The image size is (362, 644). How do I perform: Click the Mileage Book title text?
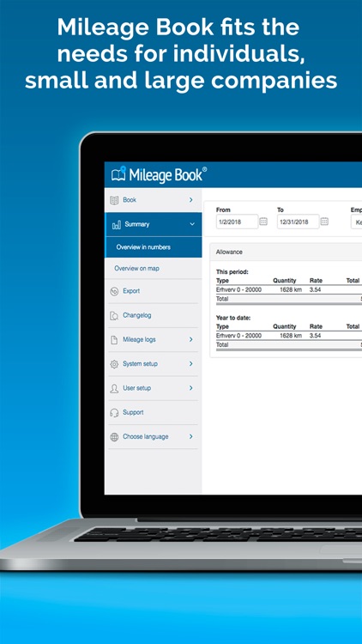point(168,174)
